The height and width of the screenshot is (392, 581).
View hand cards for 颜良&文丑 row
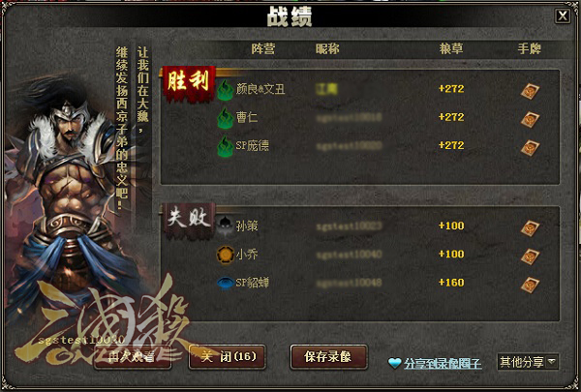point(530,91)
